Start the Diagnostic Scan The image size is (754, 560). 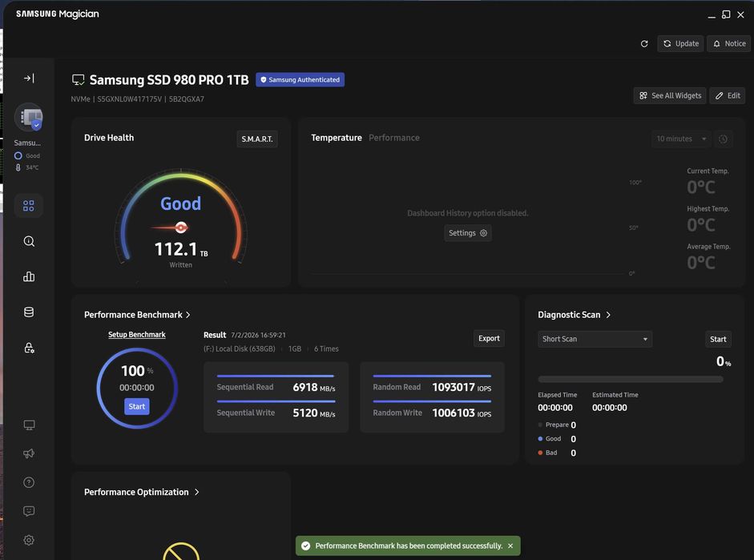pyautogui.click(x=718, y=340)
